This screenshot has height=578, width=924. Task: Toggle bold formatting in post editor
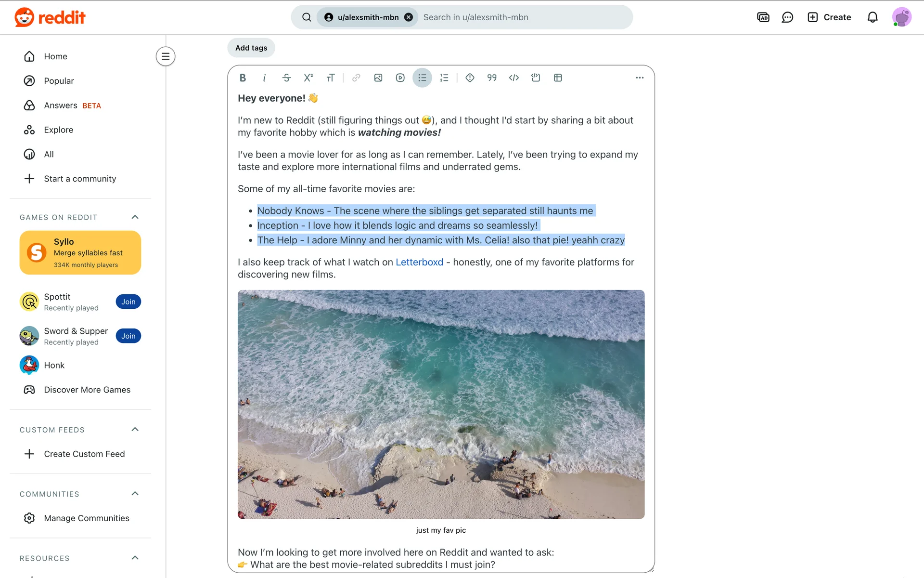point(243,78)
